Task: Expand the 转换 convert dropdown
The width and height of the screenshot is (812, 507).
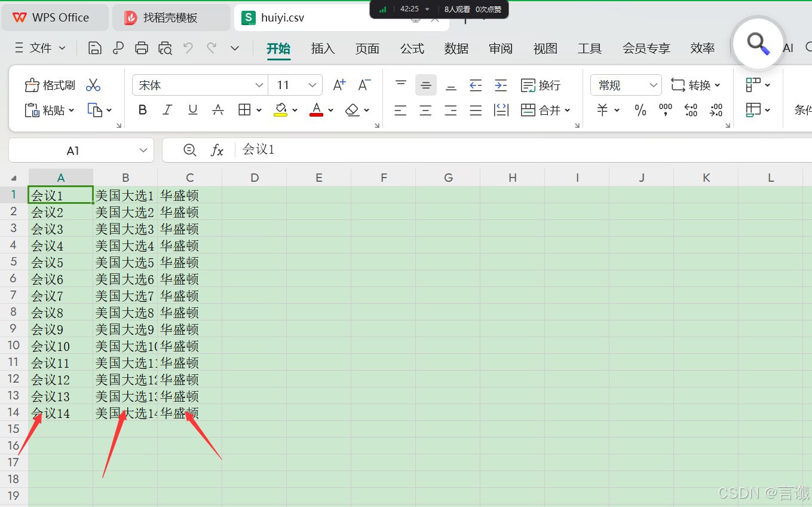Action: [718, 85]
